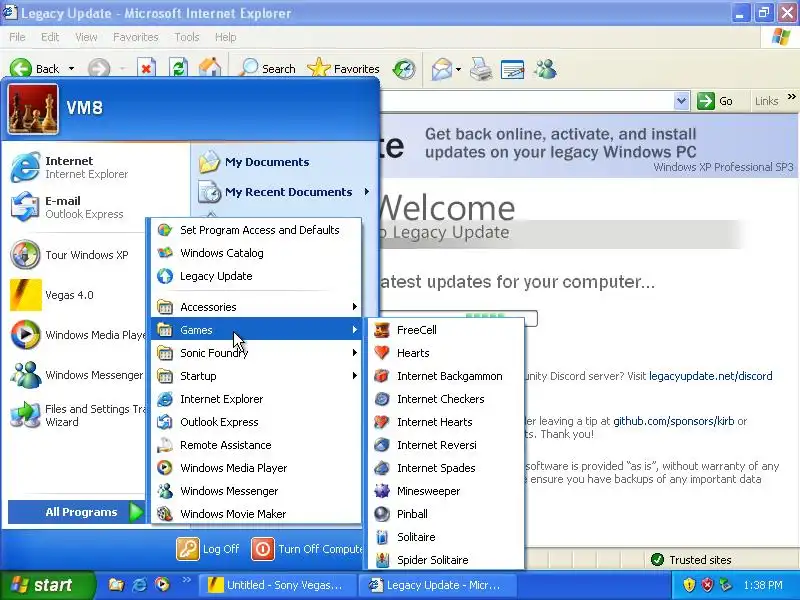
Task: Open the View menu
Action: pos(86,37)
